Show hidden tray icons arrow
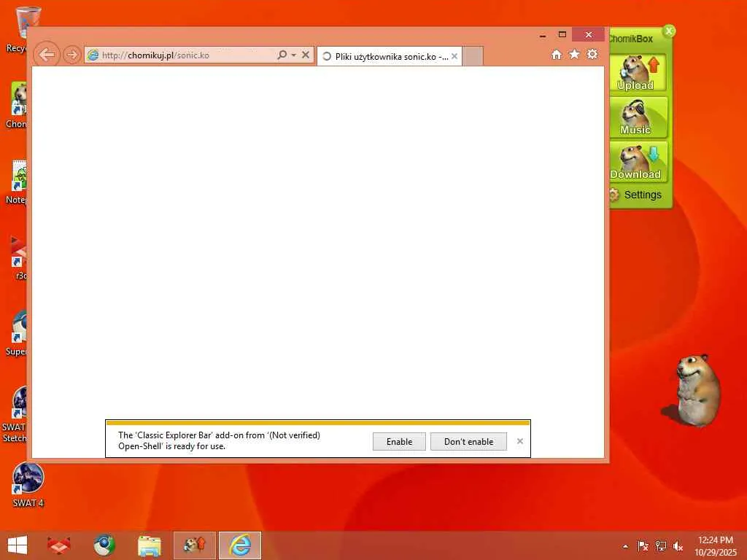The image size is (747, 560). (x=625, y=546)
